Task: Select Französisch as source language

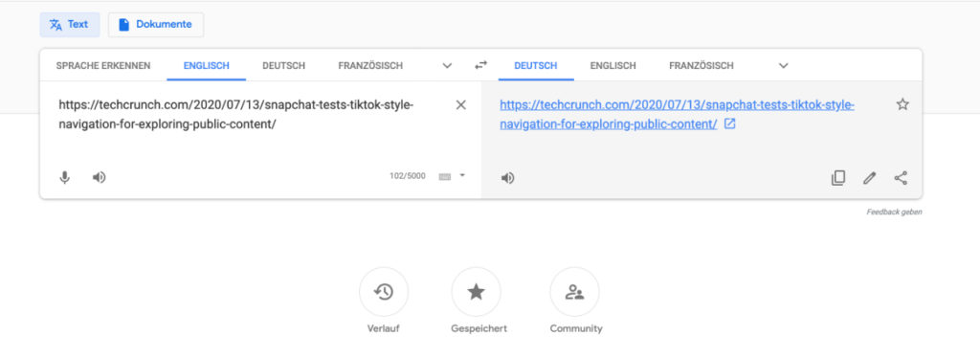Action: click(x=370, y=66)
